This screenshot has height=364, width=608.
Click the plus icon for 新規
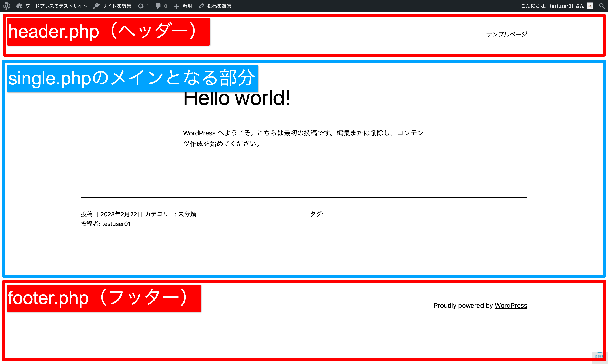click(x=177, y=6)
